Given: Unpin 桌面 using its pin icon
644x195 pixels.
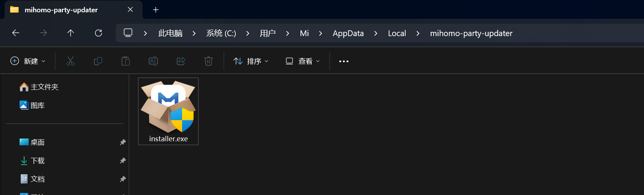Looking at the screenshot, I should [123, 142].
